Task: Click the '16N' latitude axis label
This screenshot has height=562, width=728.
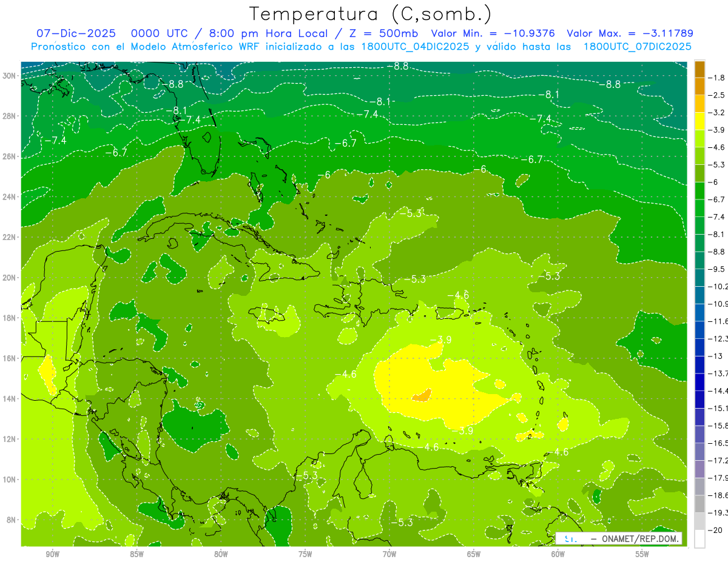Action: click(10, 358)
